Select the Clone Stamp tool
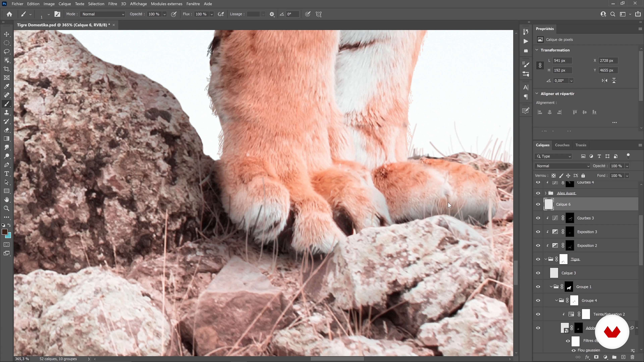Screen dimensions: 644x362 coord(7,113)
